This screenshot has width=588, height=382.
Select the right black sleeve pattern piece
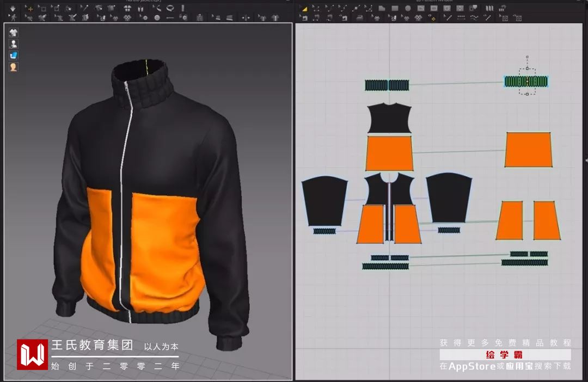449,198
